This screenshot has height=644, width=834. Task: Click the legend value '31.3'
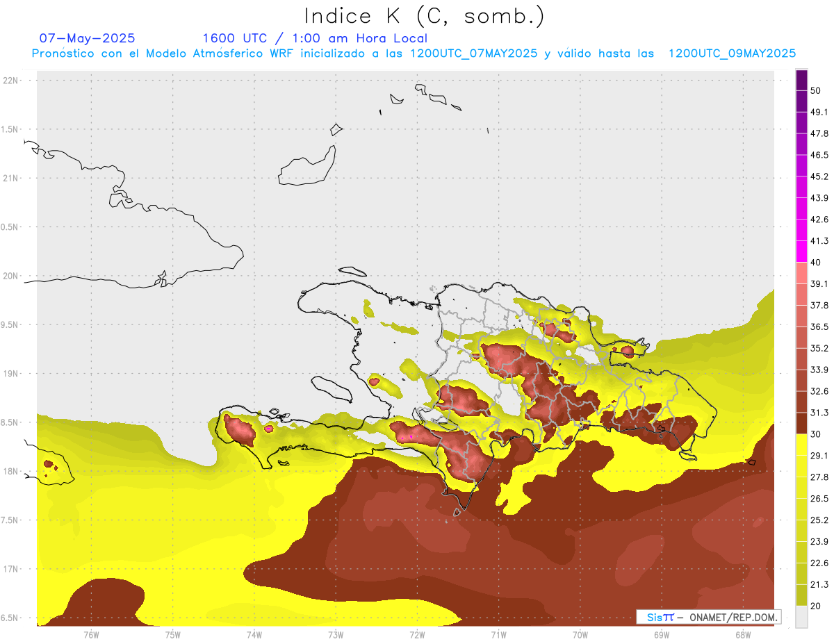[x=819, y=413]
